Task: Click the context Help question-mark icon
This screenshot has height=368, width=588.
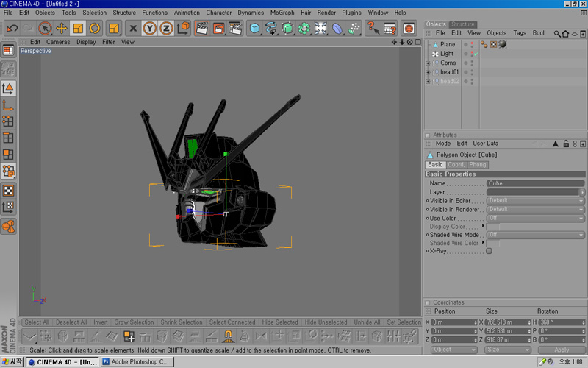Action: (x=373, y=28)
